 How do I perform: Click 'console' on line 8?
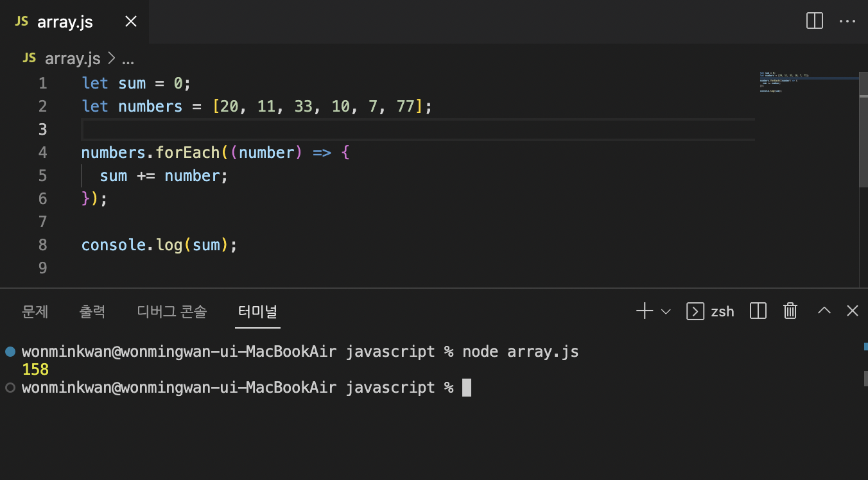tap(114, 245)
